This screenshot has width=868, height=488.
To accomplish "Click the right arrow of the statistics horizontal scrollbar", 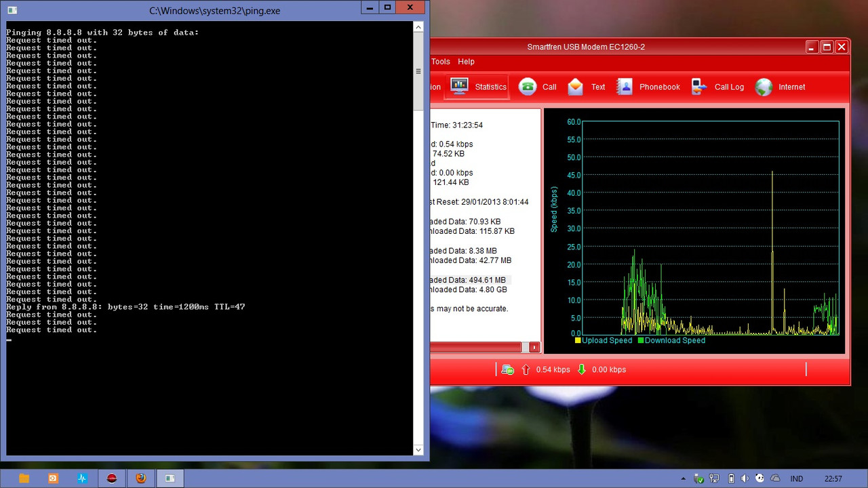I will [534, 347].
